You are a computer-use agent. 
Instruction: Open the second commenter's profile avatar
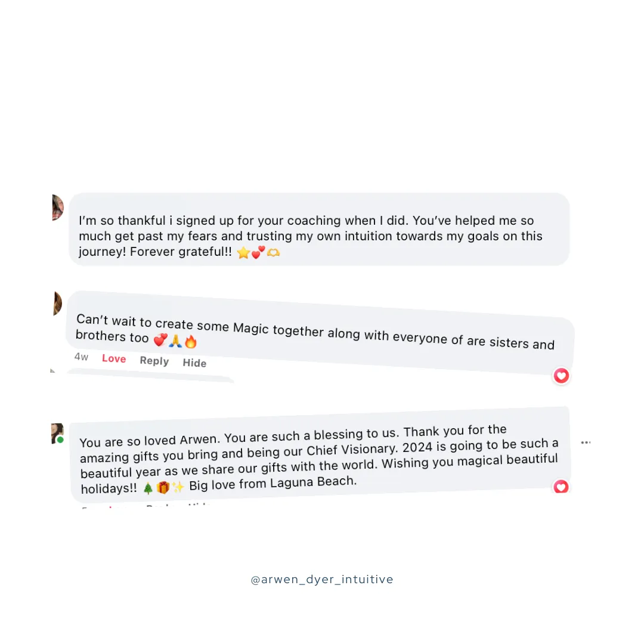point(57,304)
